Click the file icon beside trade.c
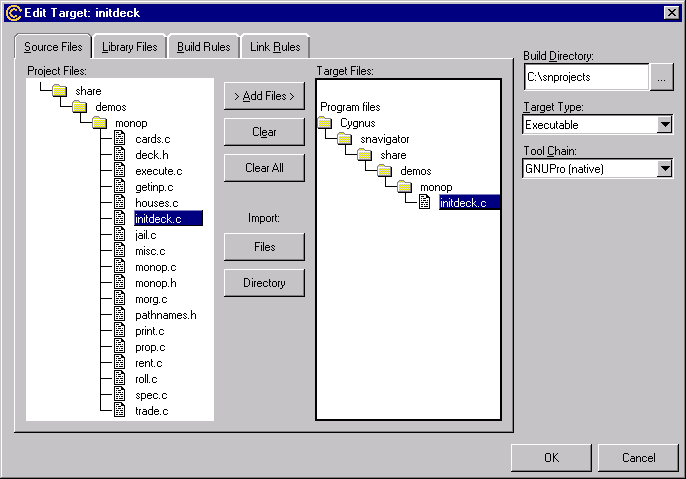 119,411
